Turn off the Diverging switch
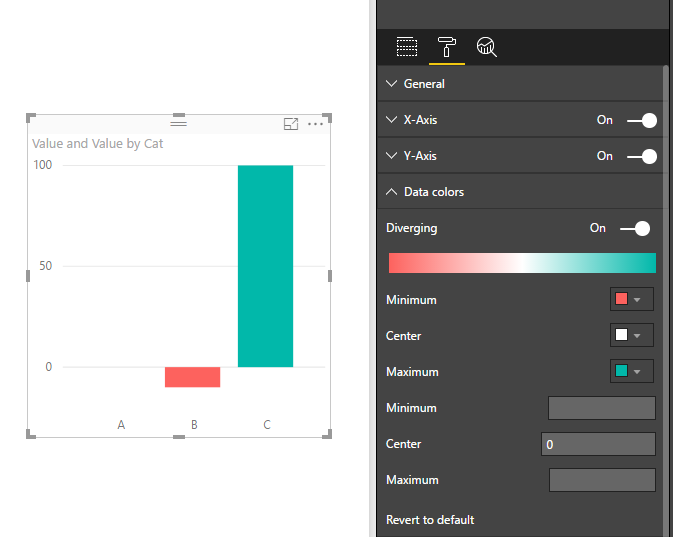This screenshot has height=537, width=673. coord(635,228)
